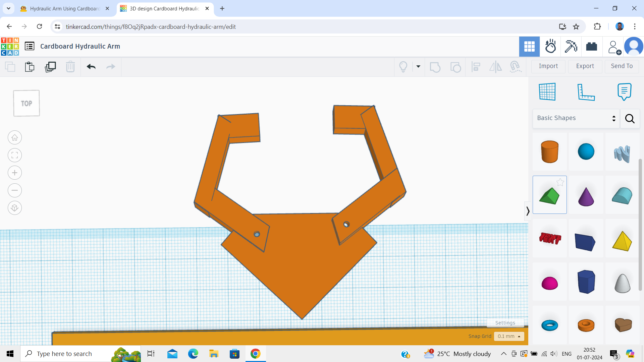Open the Notes tool

point(624,92)
